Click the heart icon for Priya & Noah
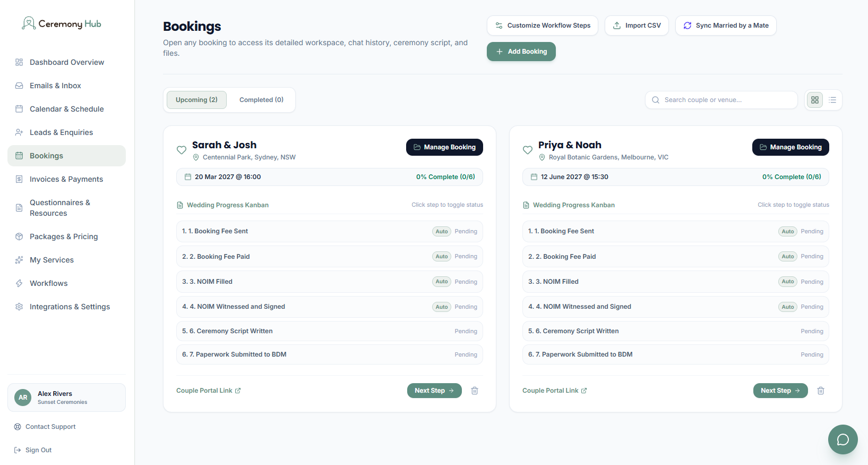Image resolution: width=868 pixels, height=465 pixels. [528, 150]
